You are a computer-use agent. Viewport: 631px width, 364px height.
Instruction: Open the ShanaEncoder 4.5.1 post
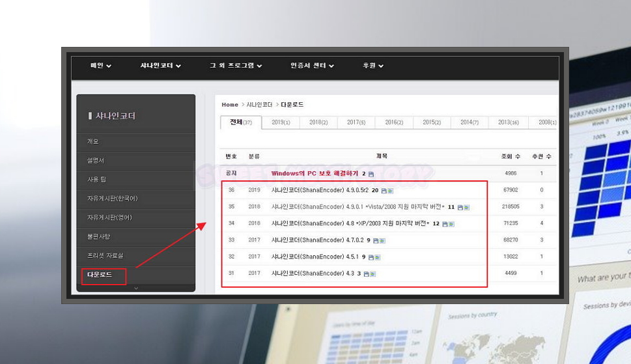[x=315, y=257]
